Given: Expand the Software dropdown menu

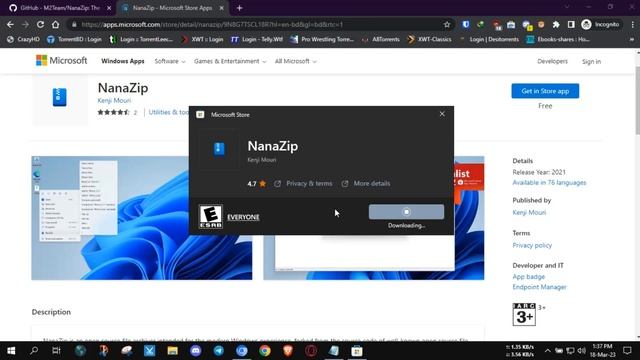Looking at the screenshot, I should pos(170,61).
